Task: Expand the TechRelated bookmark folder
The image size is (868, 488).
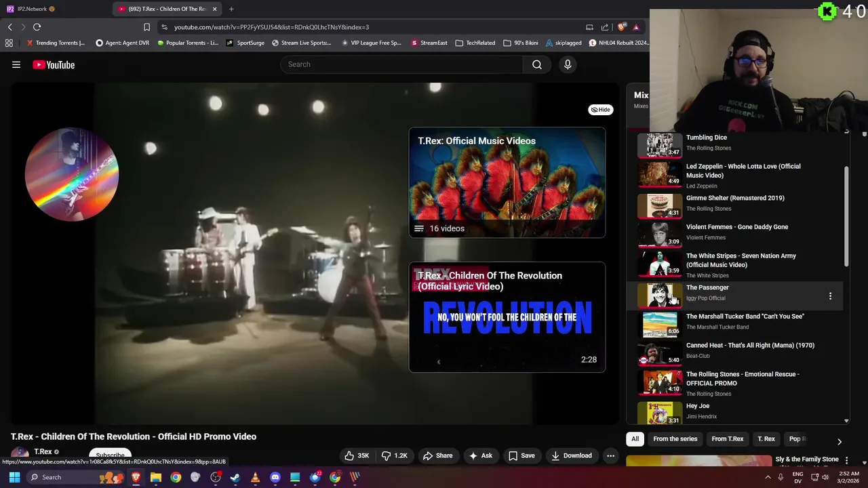Action: pos(475,43)
